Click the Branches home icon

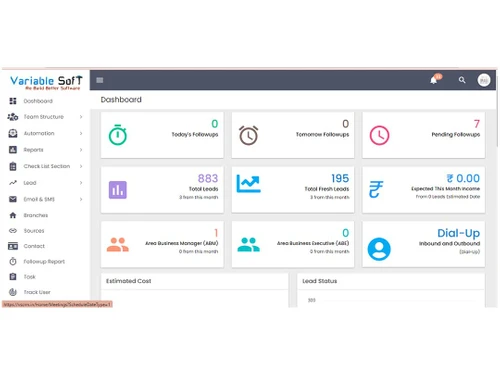(13, 215)
